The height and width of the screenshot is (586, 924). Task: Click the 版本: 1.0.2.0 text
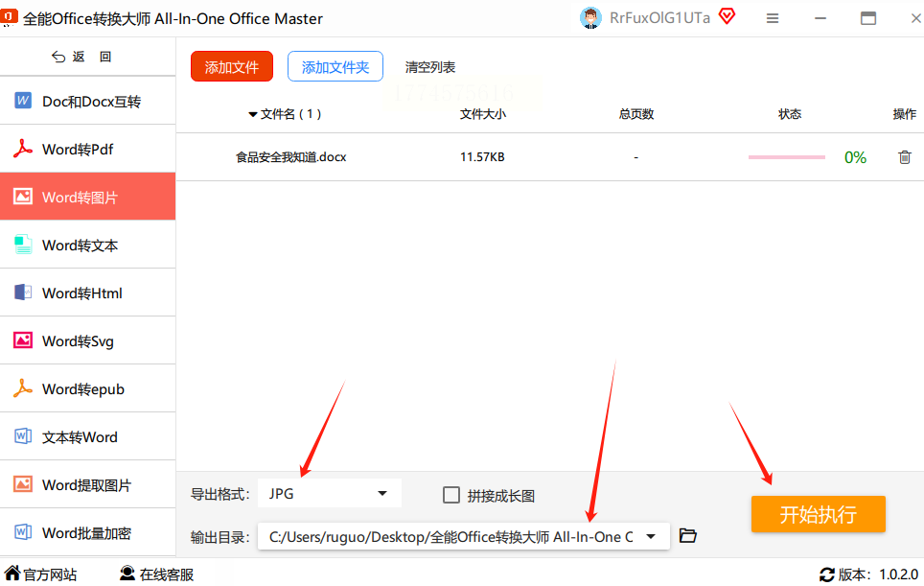[878, 574]
